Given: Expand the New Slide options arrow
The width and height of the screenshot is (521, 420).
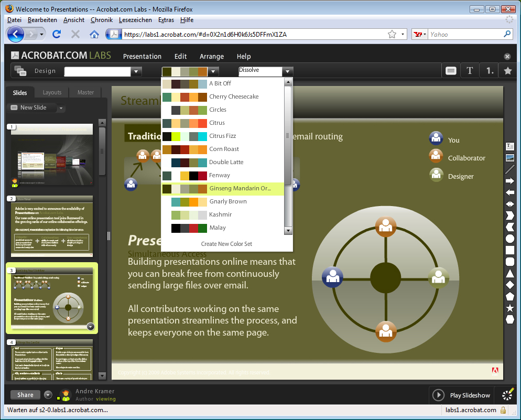Looking at the screenshot, I should tap(61, 108).
